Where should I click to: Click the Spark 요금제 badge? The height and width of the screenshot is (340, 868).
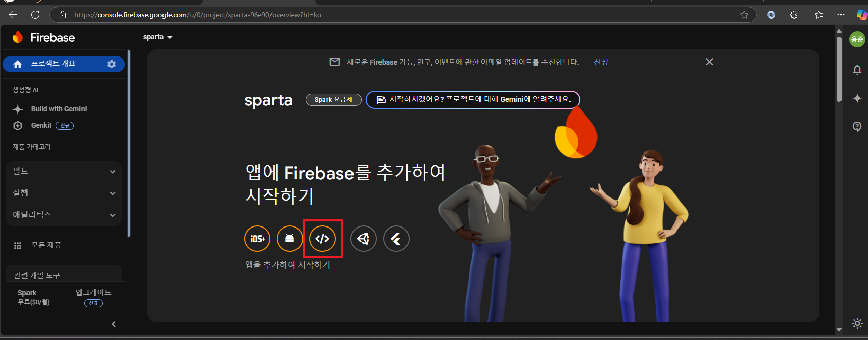334,100
